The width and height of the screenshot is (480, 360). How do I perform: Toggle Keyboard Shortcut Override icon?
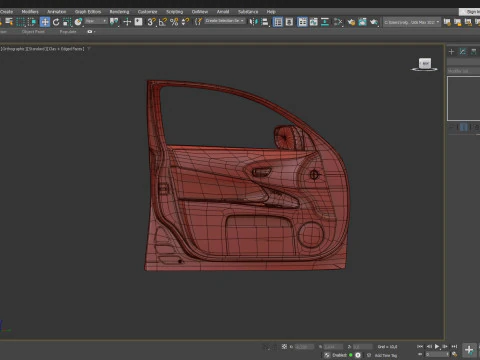pyautogui.click(x=138, y=22)
